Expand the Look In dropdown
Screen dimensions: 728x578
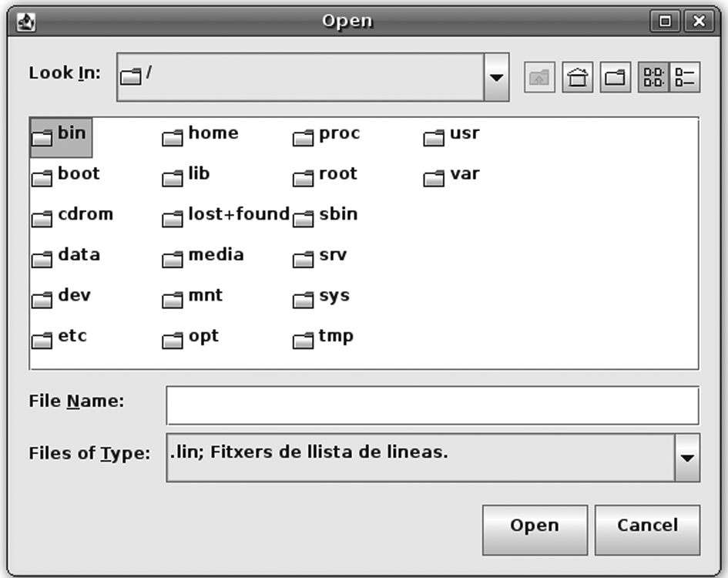click(496, 77)
